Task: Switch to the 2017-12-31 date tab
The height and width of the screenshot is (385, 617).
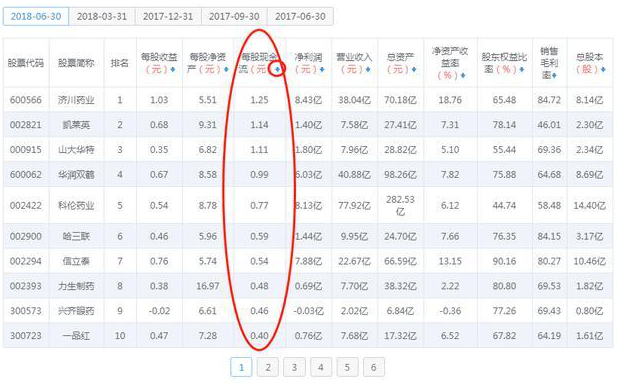Action: tap(168, 17)
